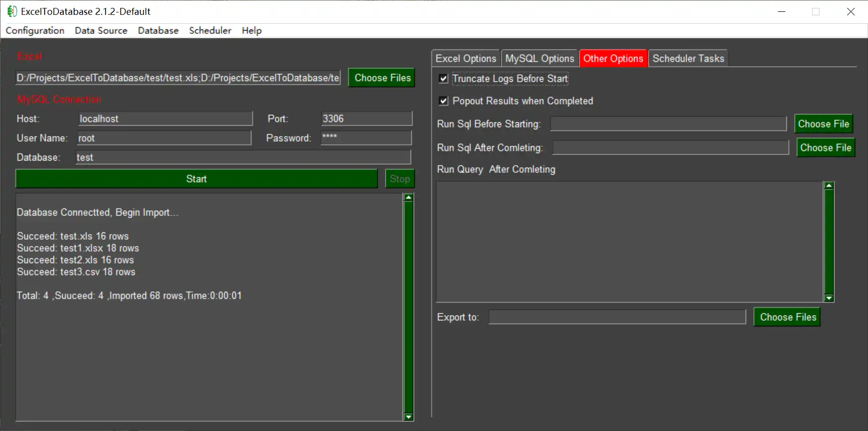This screenshot has width=868, height=431.
Task: Click the log panel vertical scrollbar track
Action: click(x=408, y=307)
